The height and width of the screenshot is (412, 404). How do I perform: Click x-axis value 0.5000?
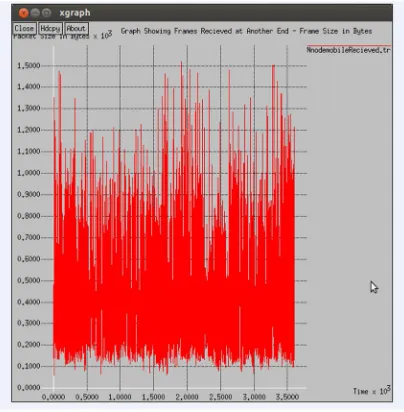(87, 397)
